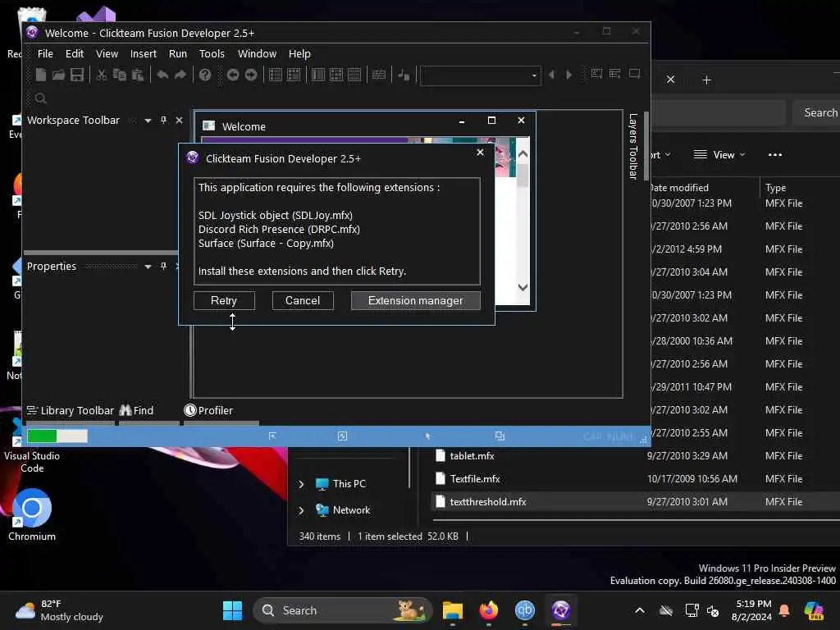Viewport: 840px width, 630px height.
Task: Open the Event editor toolbar icon
Action: (318, 75)
